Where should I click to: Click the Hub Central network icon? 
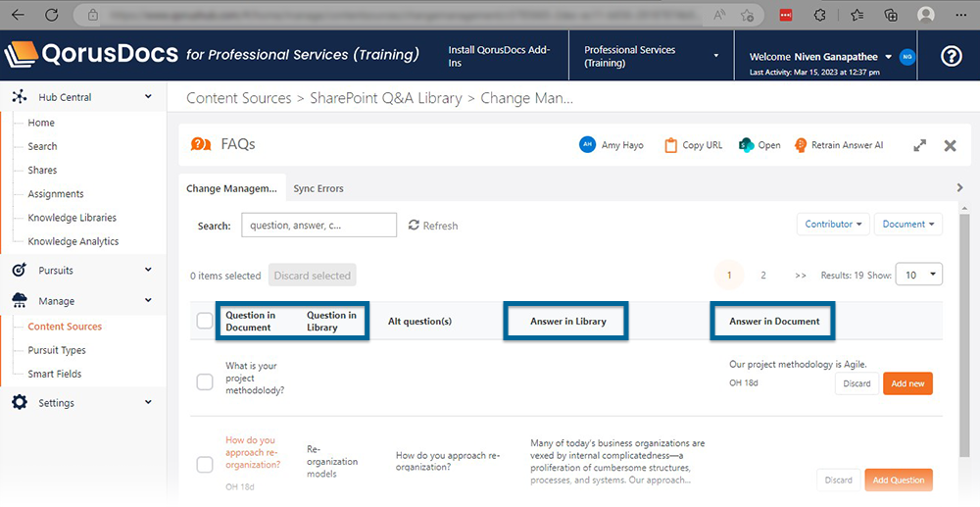(x=20, y=97)
